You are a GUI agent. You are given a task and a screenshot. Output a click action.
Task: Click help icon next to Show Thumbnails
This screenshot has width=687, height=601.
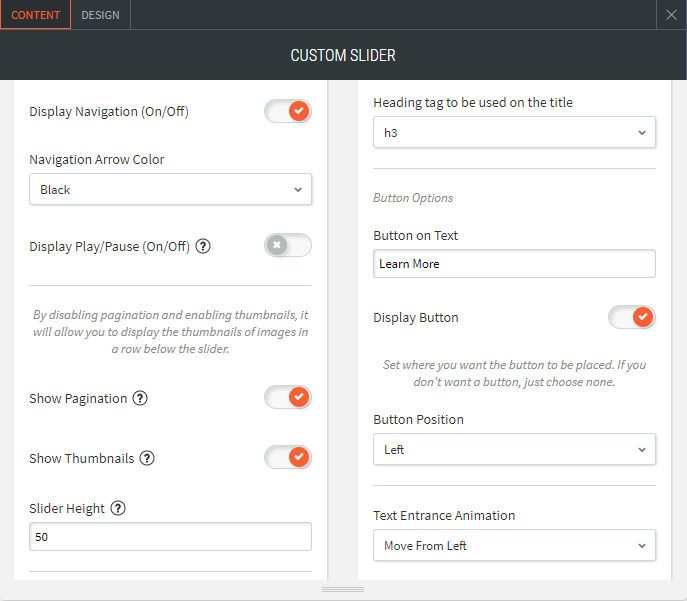point(147,458)
